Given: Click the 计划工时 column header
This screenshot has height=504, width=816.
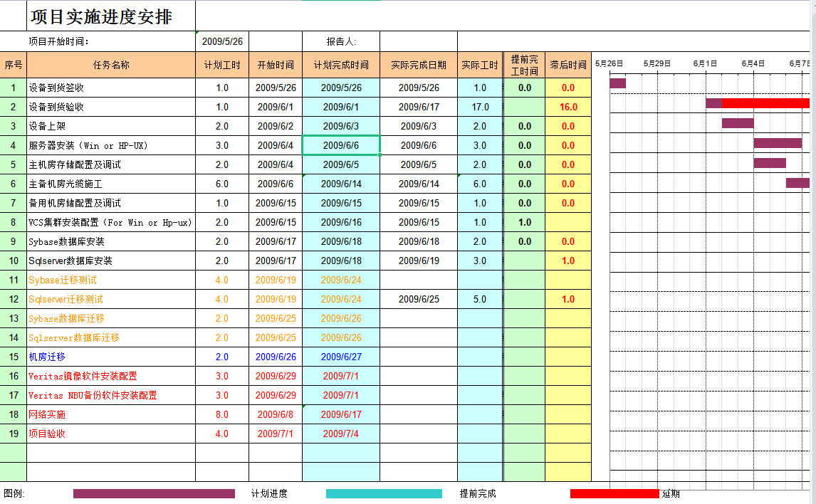Looking at the screenshot, I should (222, 65).
